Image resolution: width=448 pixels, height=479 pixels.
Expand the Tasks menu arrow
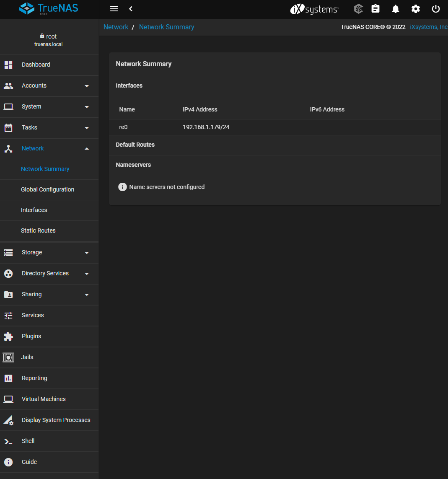coord(87,128)
